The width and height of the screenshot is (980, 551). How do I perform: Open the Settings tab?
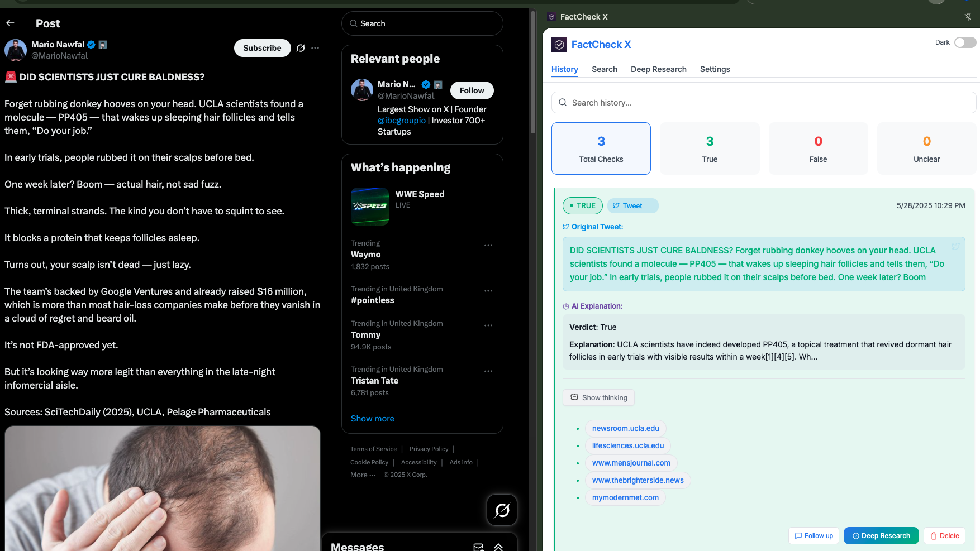coord(715,69)
